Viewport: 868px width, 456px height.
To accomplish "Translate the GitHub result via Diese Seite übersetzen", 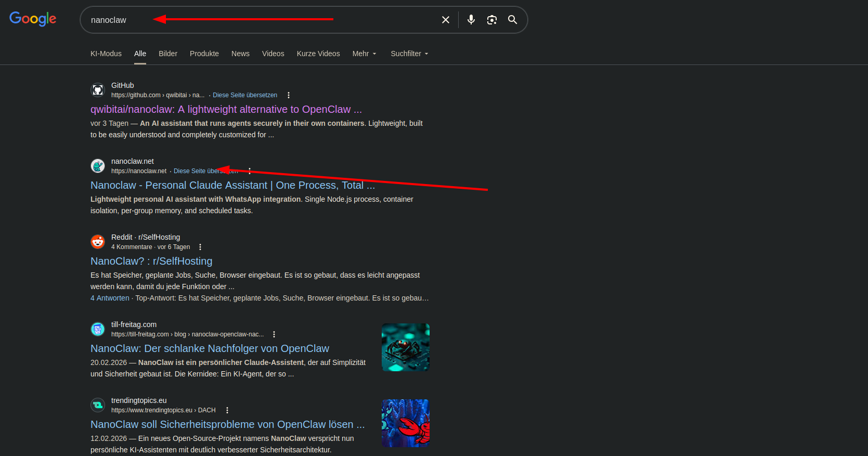I will pyautogui.click(x=245, y=95).
